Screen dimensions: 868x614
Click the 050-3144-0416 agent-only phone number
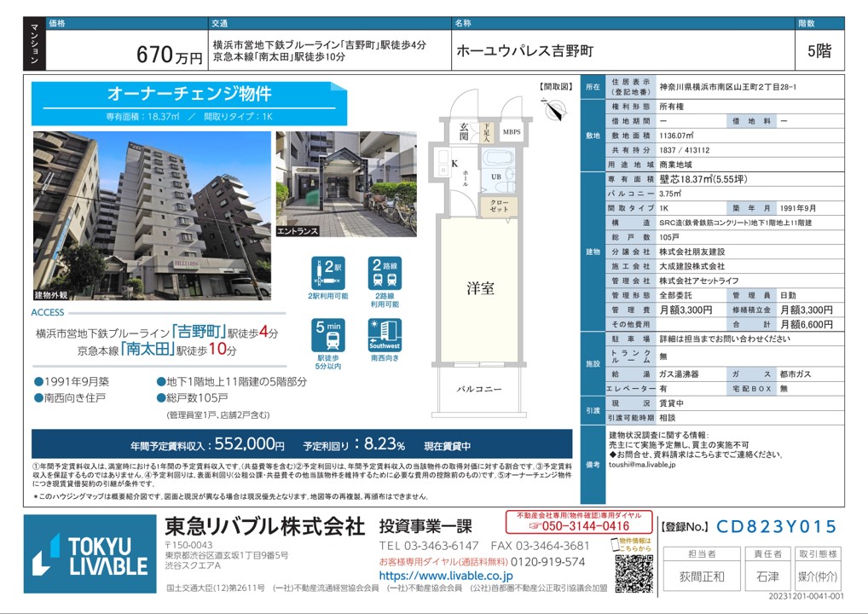coord(580,526)
